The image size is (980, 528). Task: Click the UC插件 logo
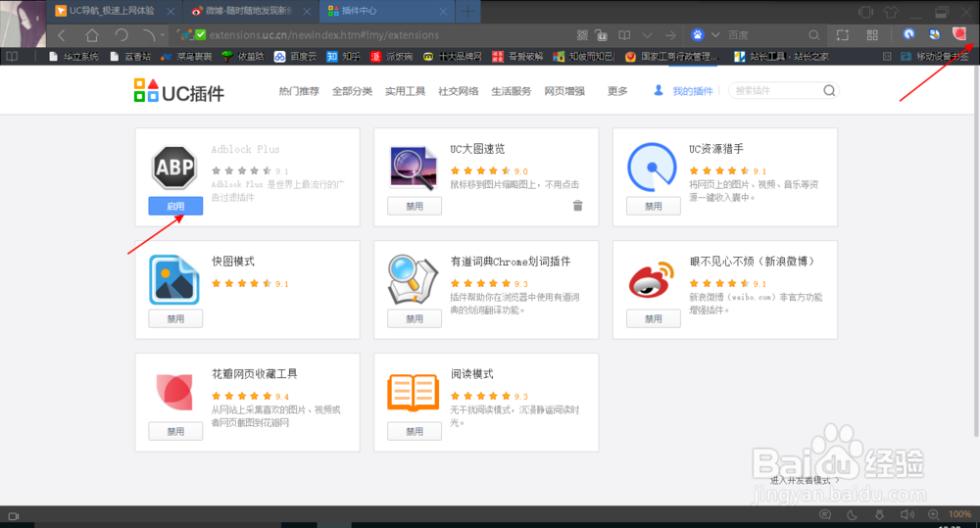[179, 91]
